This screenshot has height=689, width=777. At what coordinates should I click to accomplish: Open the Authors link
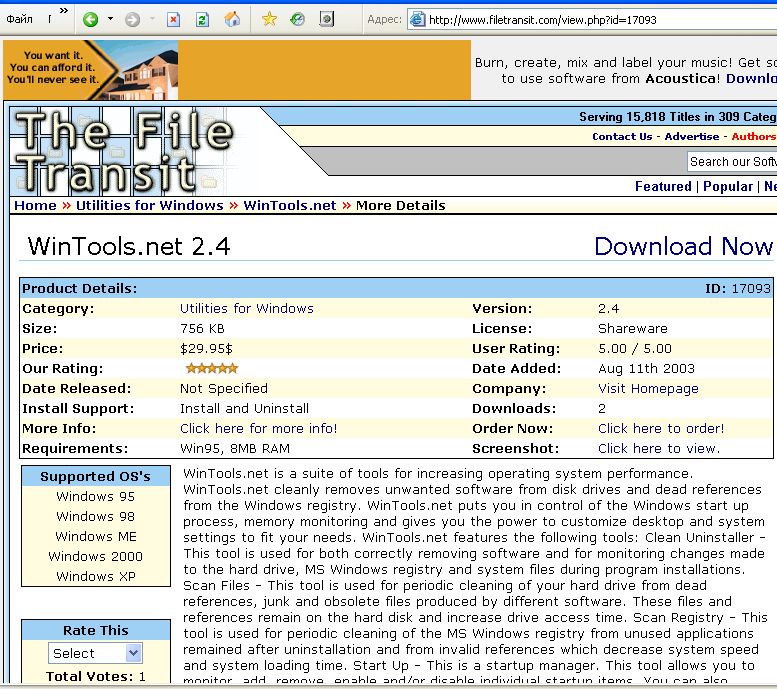[754, 136]
